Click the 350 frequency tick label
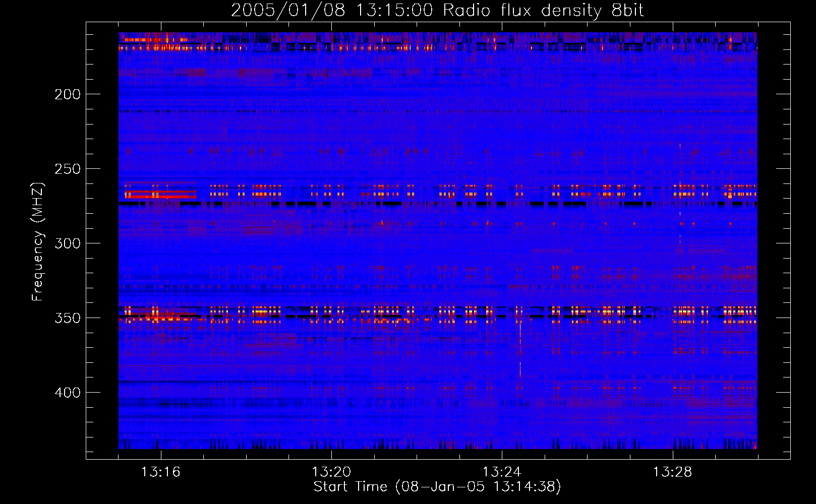The width and height of the screenshot is (816, 504). tap(68, 318)
